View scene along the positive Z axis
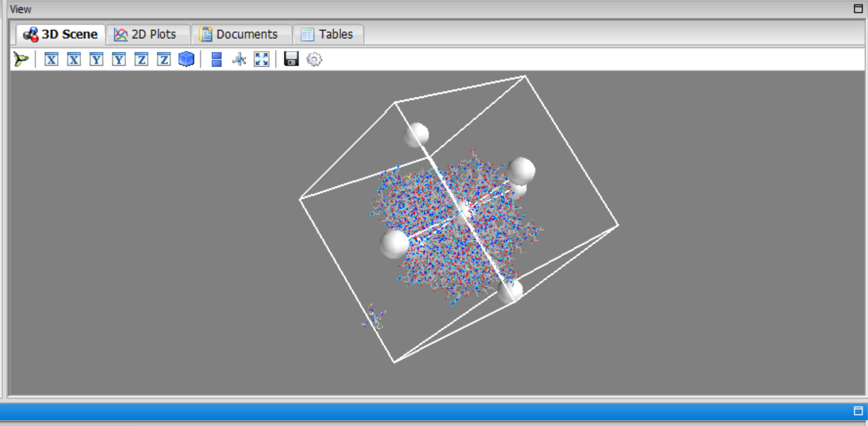The image size is (868, 426). point(141,60)
